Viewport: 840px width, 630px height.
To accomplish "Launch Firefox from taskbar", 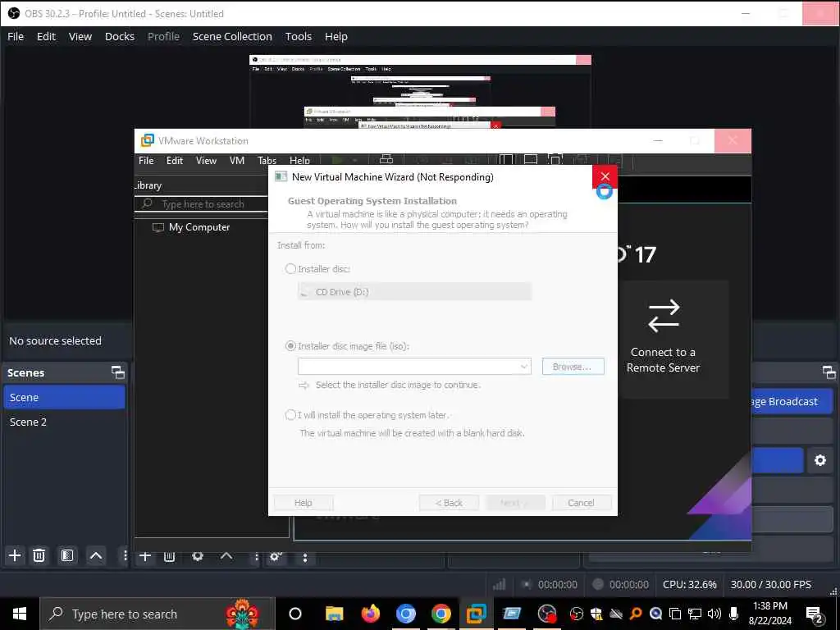I will coord(370,614).
